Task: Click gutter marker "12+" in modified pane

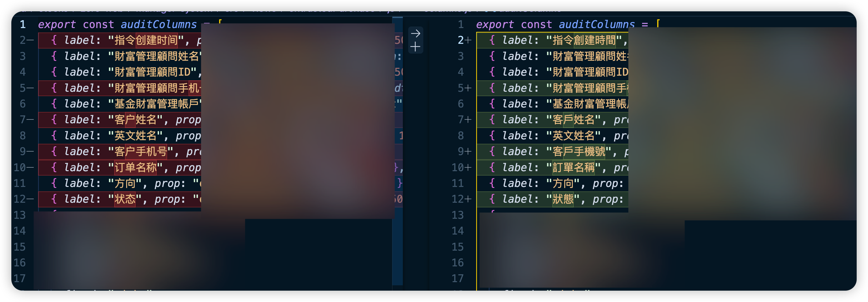Action: (x=461, y=199)
